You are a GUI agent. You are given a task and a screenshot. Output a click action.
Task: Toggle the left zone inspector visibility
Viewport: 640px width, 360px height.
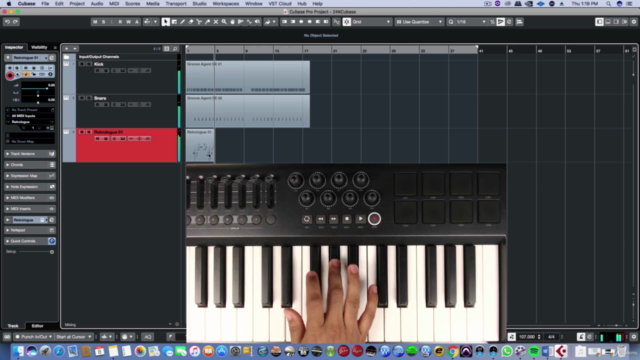point(599,22)
